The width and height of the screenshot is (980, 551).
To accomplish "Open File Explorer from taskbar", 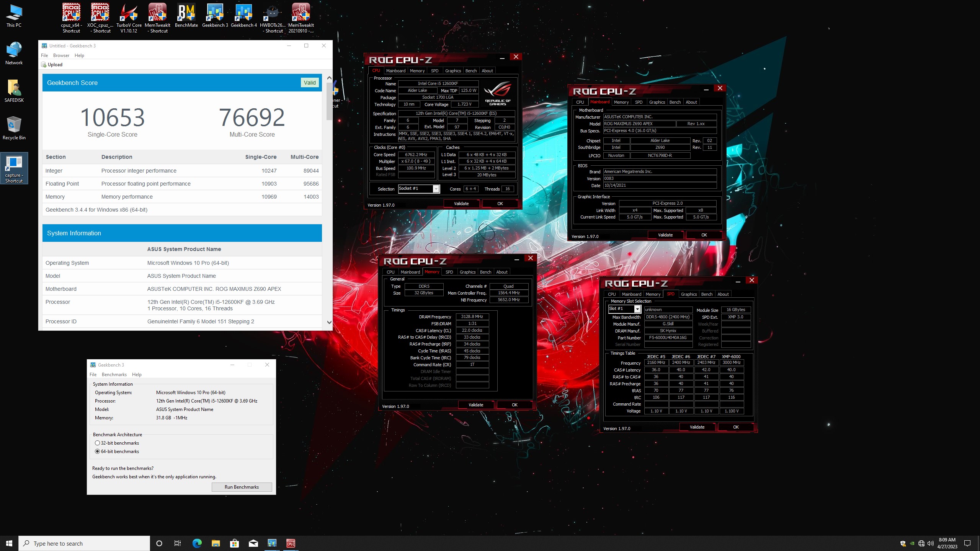I will (x=216, y=543).
